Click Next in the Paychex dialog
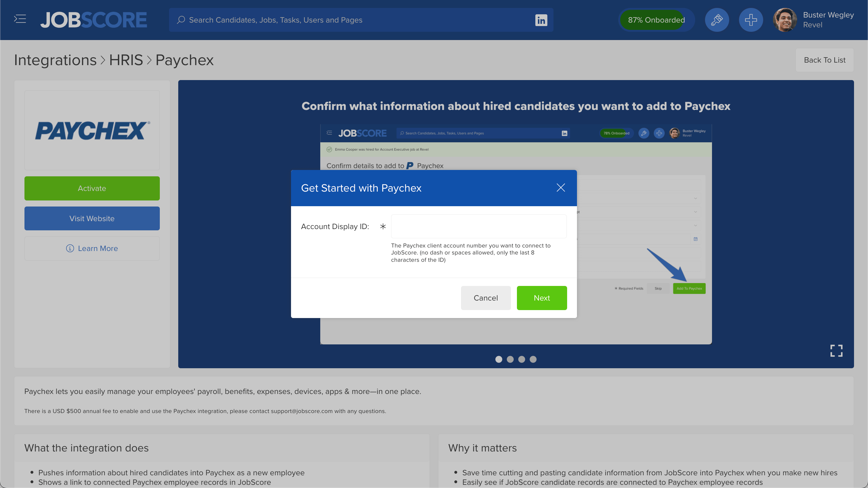This screenshot has width=868, height=488. point(541,298)
